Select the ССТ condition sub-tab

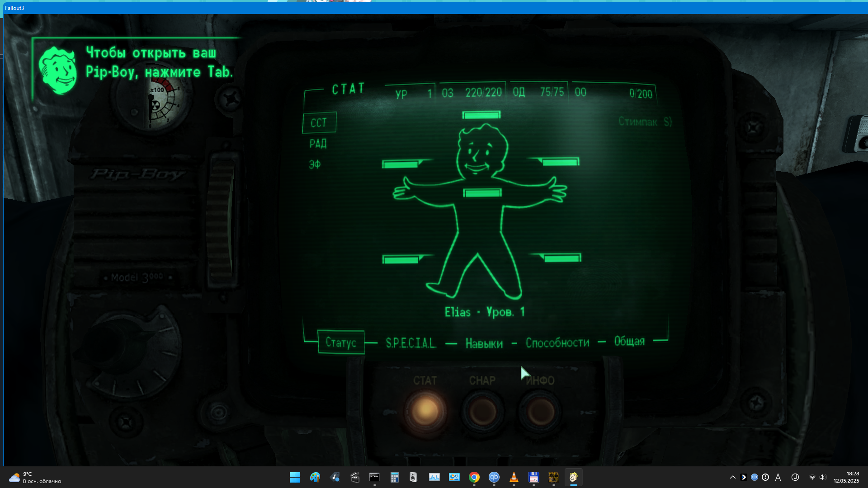pyautogui.click(x=319, y=122)
